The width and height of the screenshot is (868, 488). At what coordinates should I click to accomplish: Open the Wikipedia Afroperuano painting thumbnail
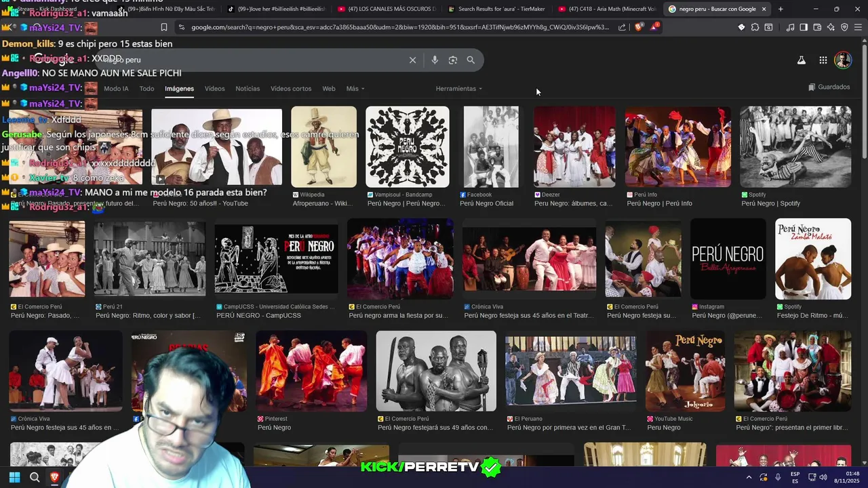click(x=323, y=146)
